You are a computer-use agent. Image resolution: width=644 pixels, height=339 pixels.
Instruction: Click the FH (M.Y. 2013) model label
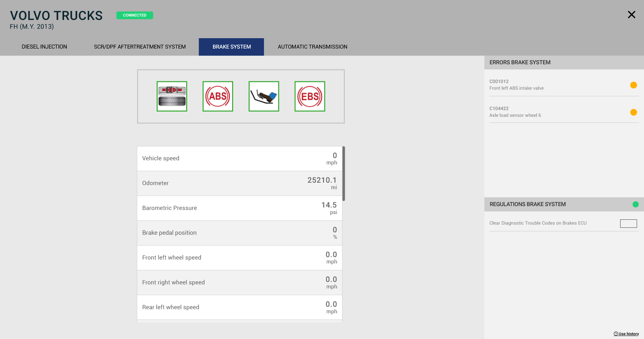32,26
